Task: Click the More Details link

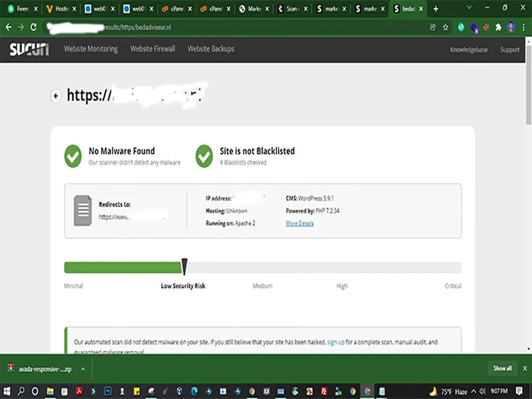Action: tap(300, 223)
